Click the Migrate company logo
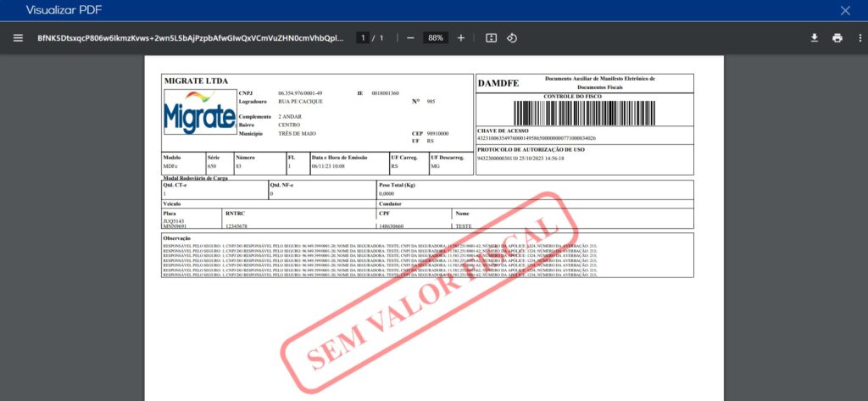Image resolution: width=868 pixels, height=401 pixels. [x=199, y=112]
